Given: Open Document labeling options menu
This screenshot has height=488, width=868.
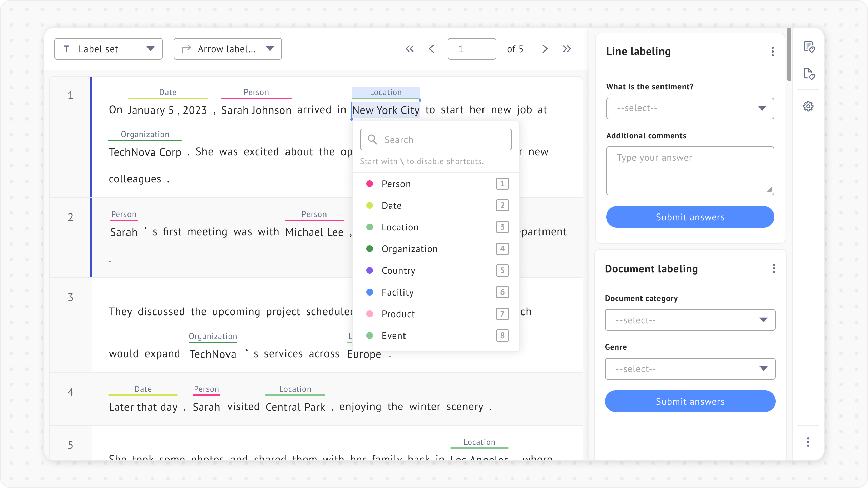Looking at the screenshot, I should (x=774, y=269).
